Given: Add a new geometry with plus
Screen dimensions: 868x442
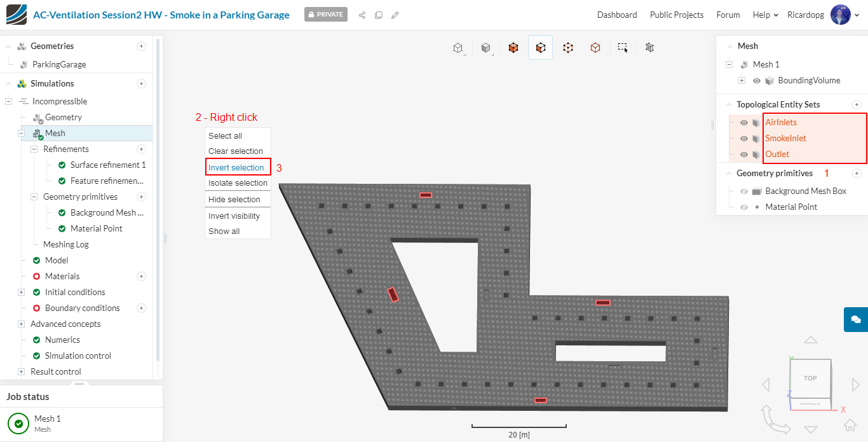Looking at the screenshot, I should coord(141,46).
